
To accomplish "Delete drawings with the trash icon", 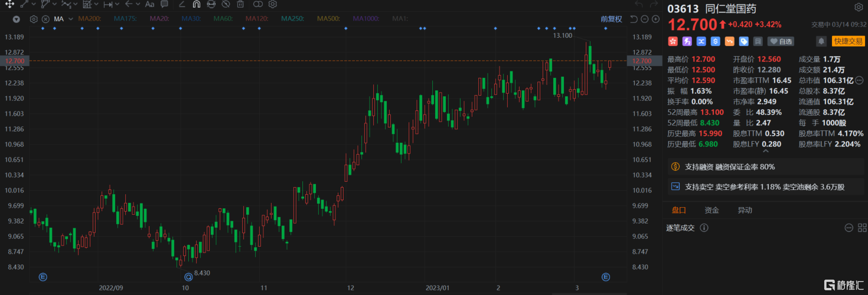I will [240, 4].
